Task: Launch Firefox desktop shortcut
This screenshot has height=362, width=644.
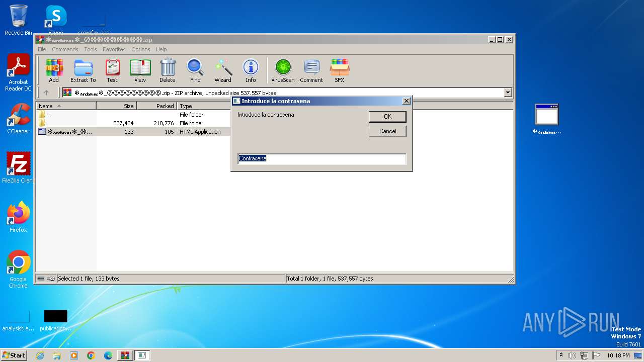Action: 18,217
